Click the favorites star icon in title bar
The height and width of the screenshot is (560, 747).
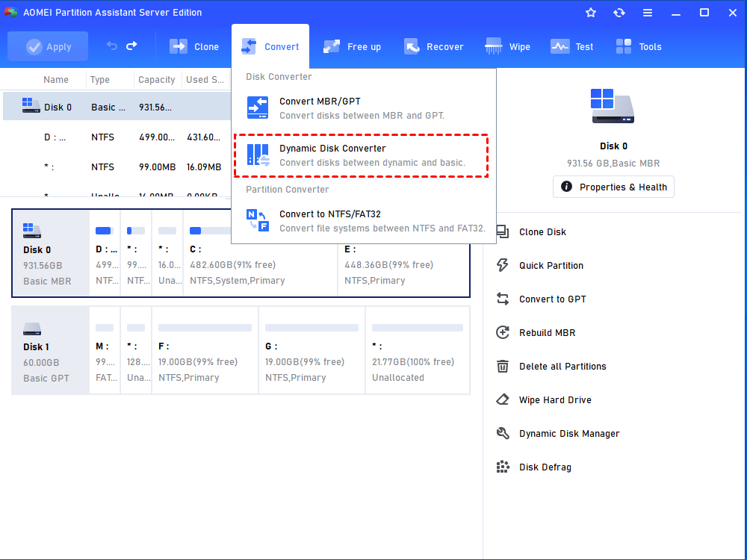coord(591,13)
